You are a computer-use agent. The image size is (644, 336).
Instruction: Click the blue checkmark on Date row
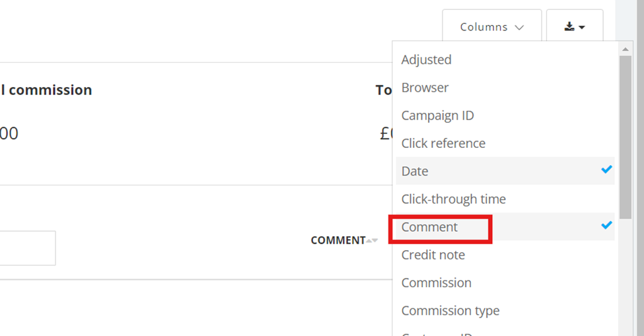pyautogui.click(x=606, y=170)
